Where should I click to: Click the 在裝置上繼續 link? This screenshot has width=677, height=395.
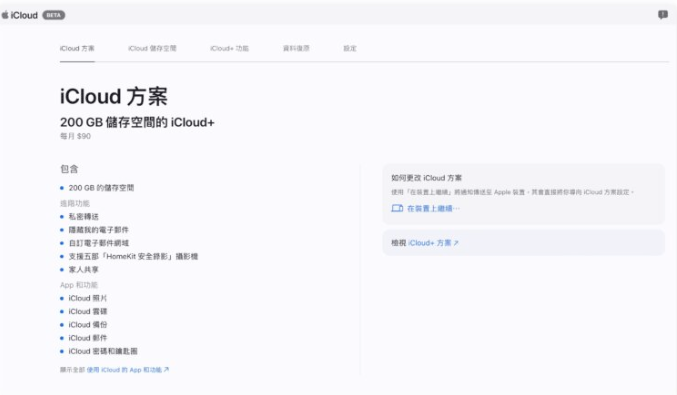426,209
